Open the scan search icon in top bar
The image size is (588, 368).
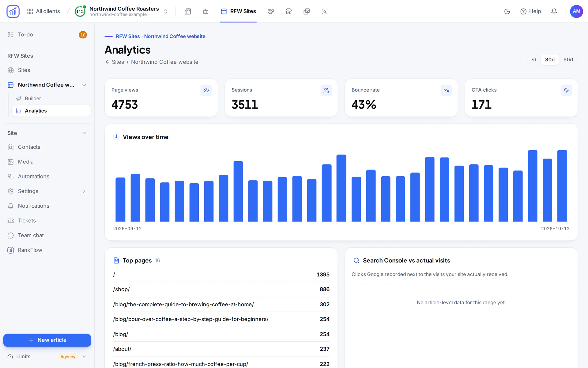[x=325, y=11]
